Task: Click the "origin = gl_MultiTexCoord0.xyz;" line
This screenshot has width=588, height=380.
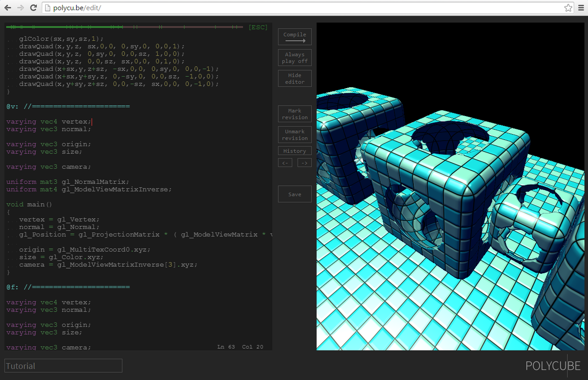Action: pyautogui.click(x=85, y=249)
